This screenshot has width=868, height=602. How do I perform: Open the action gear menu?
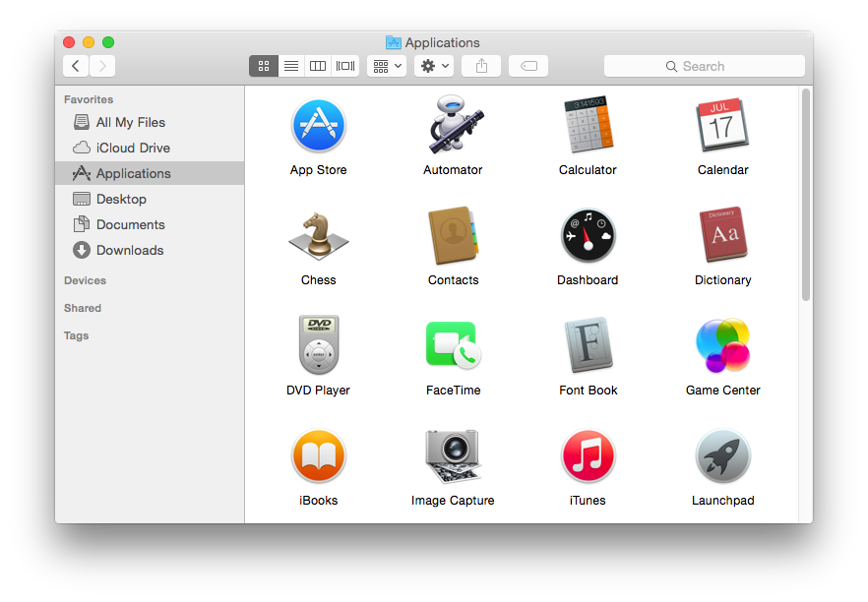431,66
